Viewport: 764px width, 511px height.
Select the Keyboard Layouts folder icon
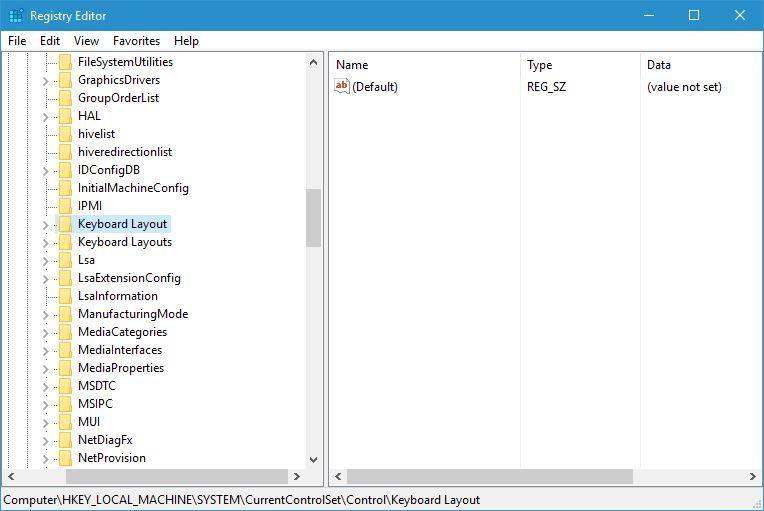[x=65, y=243]
